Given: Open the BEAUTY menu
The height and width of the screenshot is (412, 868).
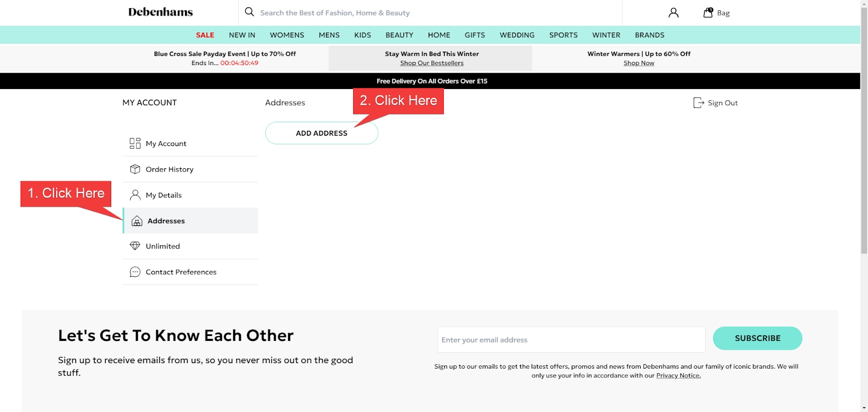Looking at the screenshot, I should (399, 35).
